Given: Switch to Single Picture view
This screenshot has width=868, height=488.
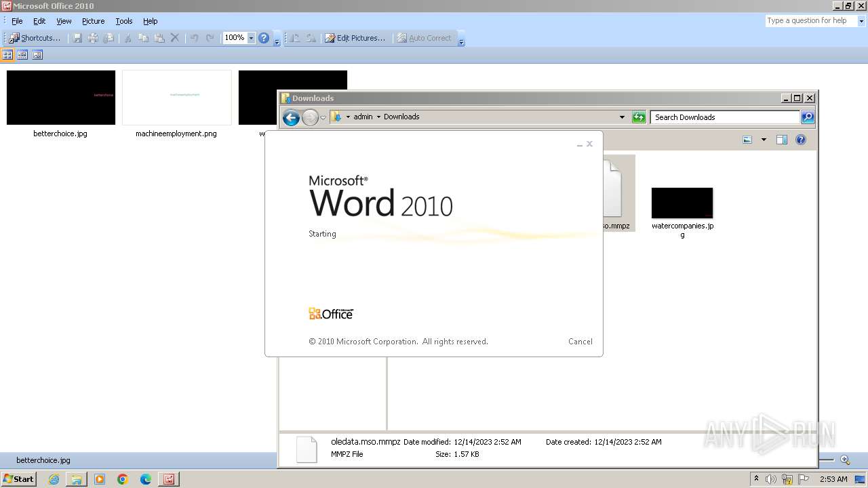Looking at the screenshot, I should pos(37,55).
